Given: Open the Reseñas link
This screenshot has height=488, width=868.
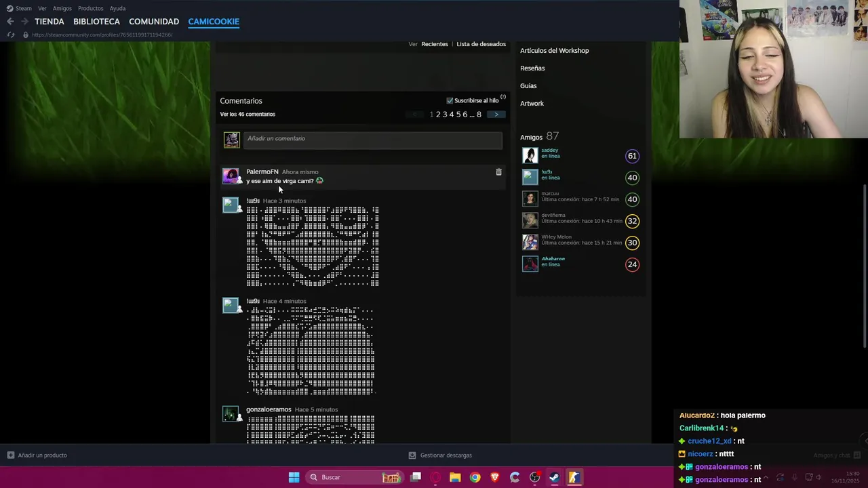Looking at the screenshot, I should pos(532,68).
